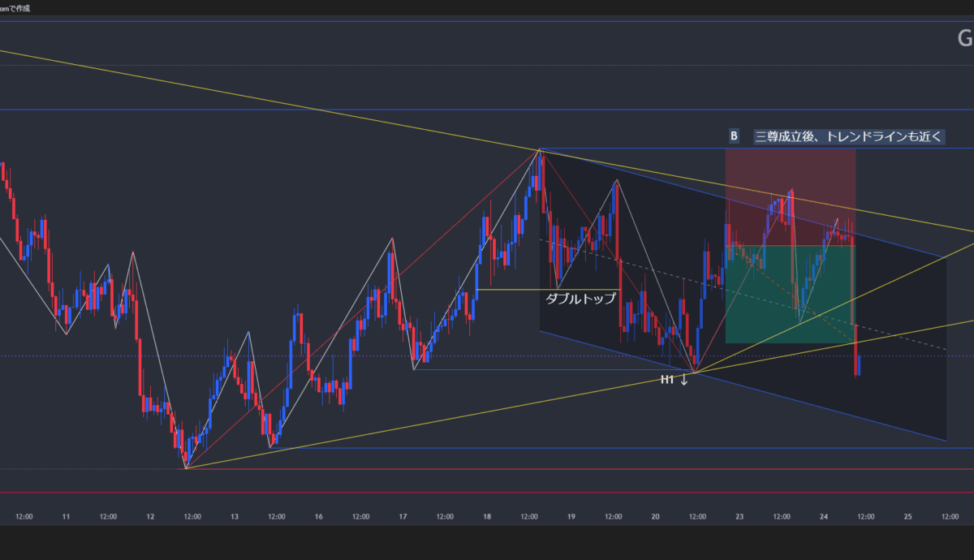974x560 pixels.
Task: Select the 24 date marker on the time axis
Action: [x=824, y=516]
